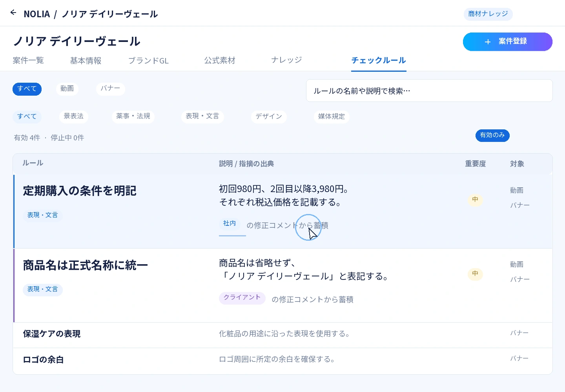This screenshot has height=392, width=565.
Task: Click description 化粧品の用途に沿った表現を使用する。
Action: (x=284, y=334)
